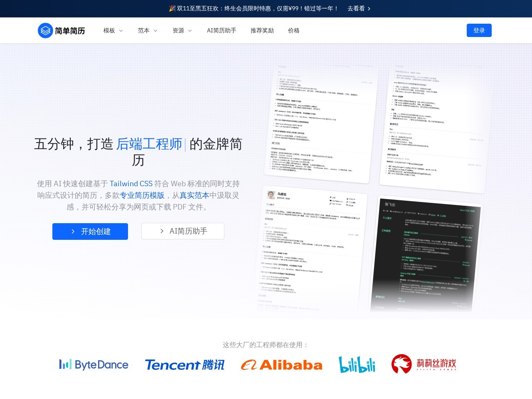532x399 pixels.
Task: Click the Tencent 腾讯 logo
Action: [185, 365]
